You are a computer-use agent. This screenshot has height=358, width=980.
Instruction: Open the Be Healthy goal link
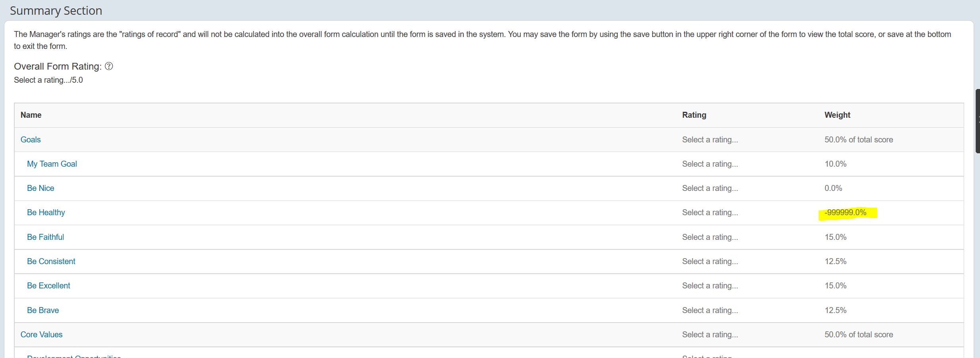(46, 212)
